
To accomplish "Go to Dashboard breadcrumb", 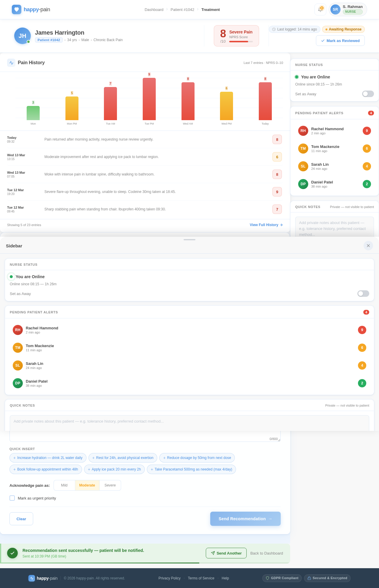I will tap(154, 10).
